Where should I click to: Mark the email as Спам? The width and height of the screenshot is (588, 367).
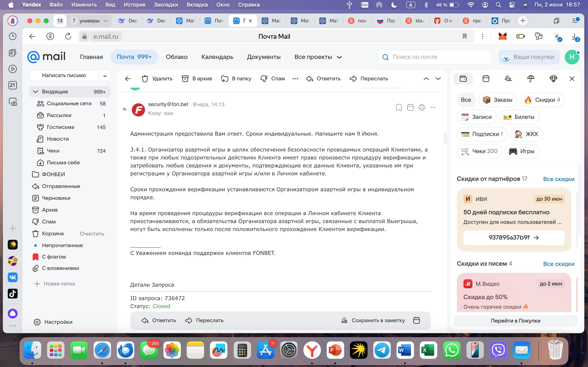click(x=273, y=79)
